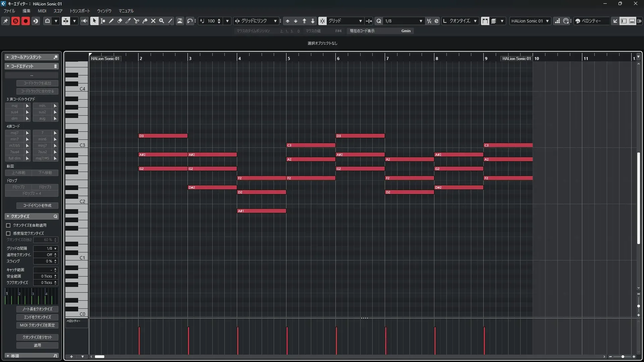
Task: Toggle the red Record in Editor button
Action: point(25,21)
